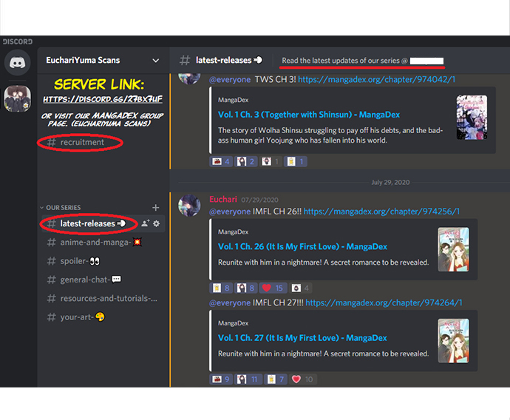The height and width of the screenshot is (420, 510).
Task: Click Euchari's avatar on the IMFL CH 26 message
Action: pos(190,206)
